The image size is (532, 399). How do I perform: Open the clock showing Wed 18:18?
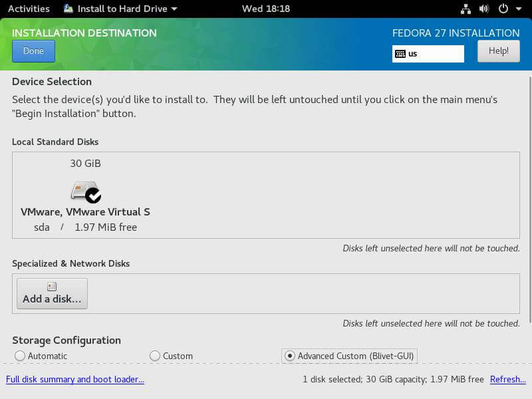[x=266, y=9]
